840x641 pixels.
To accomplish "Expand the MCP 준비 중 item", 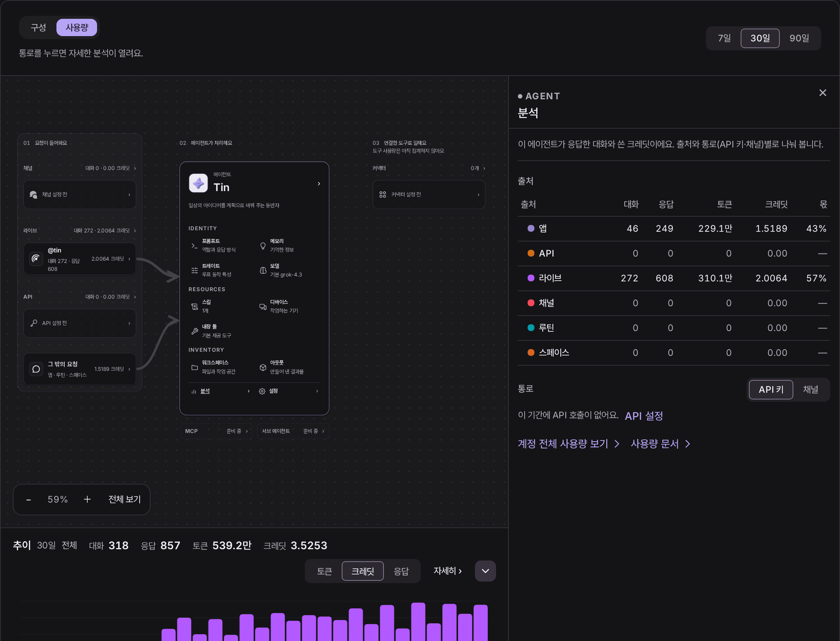I will click(x=216, y=431).
